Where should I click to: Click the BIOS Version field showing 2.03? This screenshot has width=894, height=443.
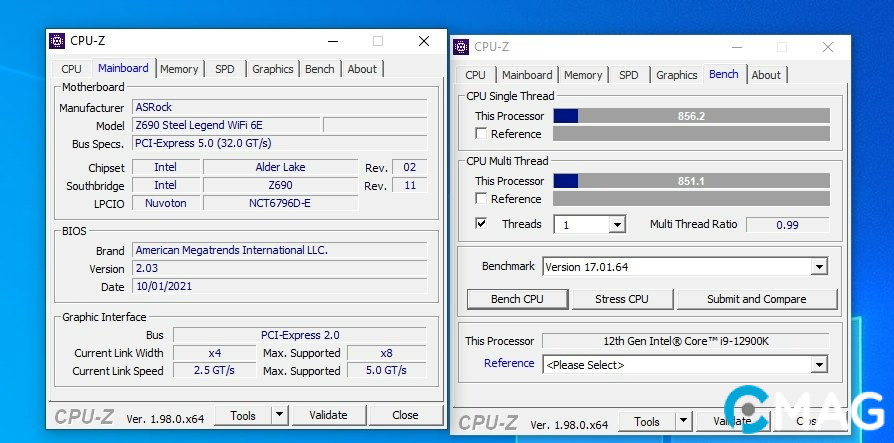coord(279,268)
